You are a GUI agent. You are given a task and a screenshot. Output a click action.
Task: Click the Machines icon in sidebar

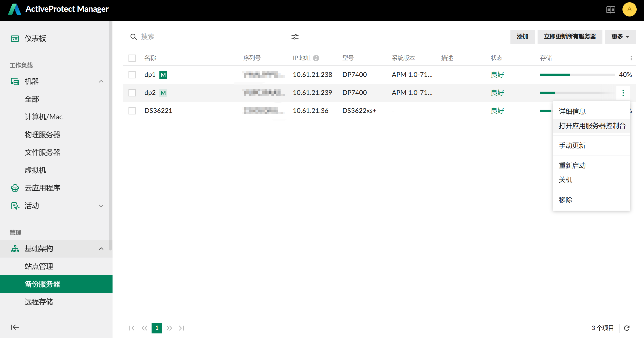point(15,81)
